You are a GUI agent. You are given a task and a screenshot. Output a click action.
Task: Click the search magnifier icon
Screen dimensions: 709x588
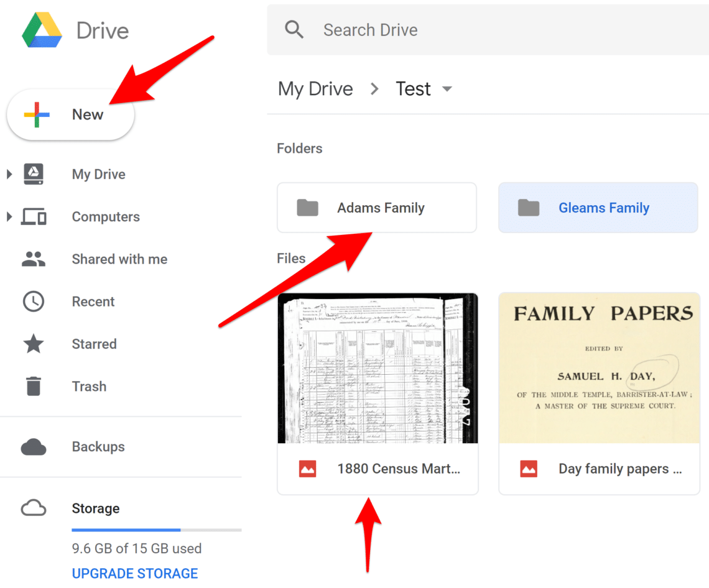click(294, 29)
